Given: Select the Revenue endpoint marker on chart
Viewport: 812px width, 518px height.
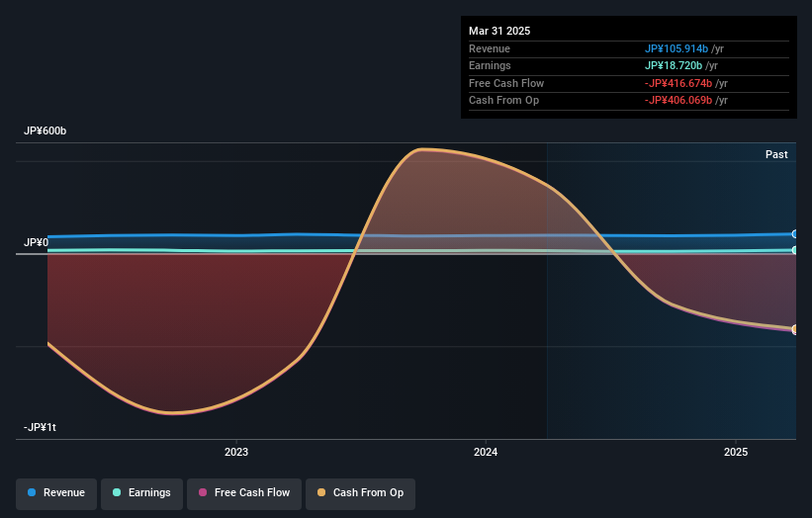Looking at the screenshot, I should coord(795,234).
